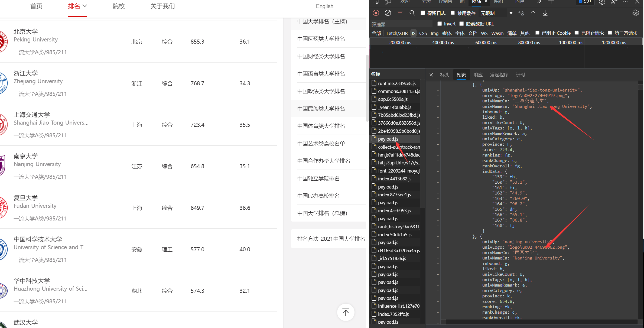Select the Fetch/XHR filter type

click(397, 33)
